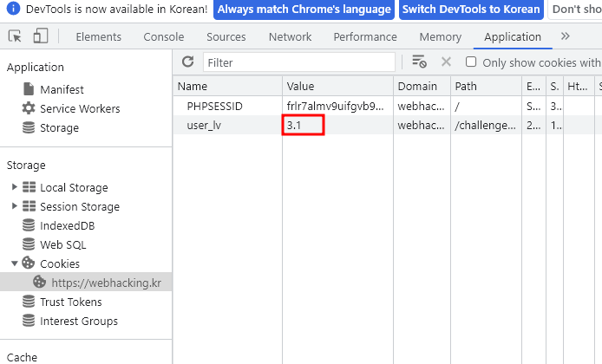
Task: Switch to the Memory tab
Action: coord(441,36)
